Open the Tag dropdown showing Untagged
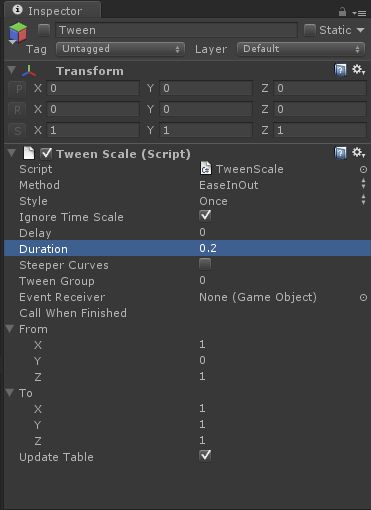The image size is (371, 510). [x=120, y=49]
